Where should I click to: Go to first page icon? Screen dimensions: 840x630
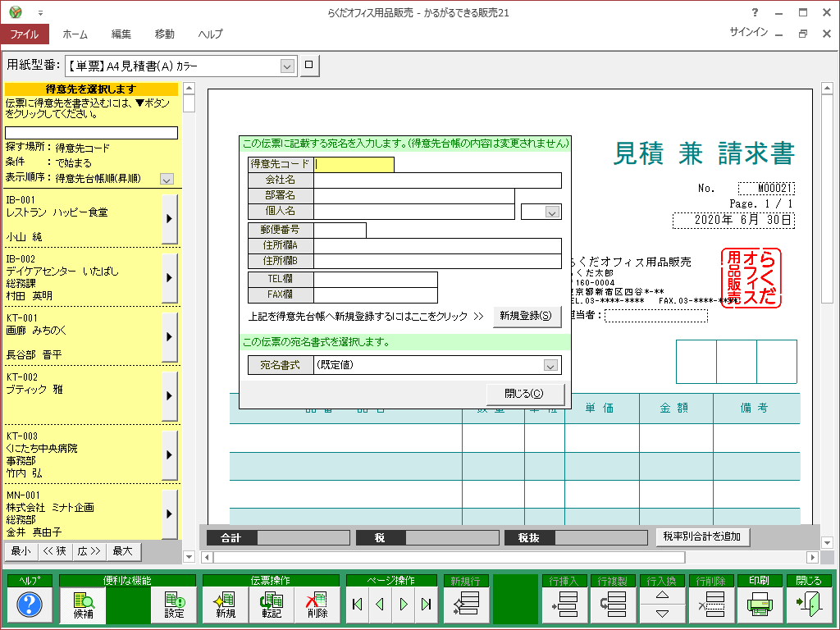[x=358, y=605]
